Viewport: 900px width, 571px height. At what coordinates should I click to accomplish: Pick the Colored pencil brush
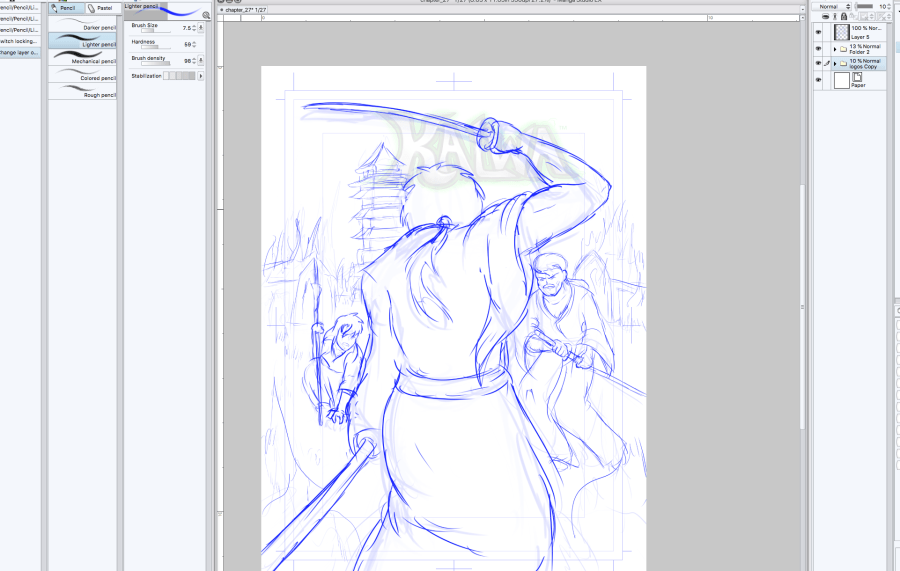tap(84, 75)
